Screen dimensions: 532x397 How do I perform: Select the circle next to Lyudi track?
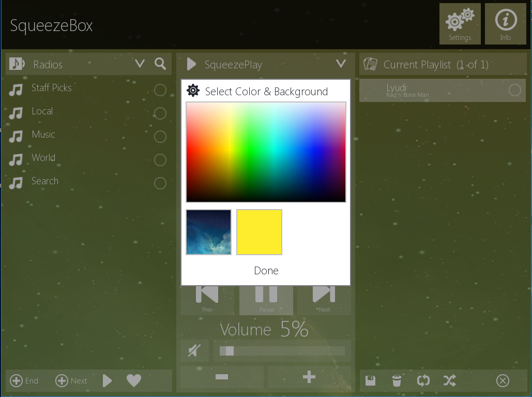coord(514,90)
